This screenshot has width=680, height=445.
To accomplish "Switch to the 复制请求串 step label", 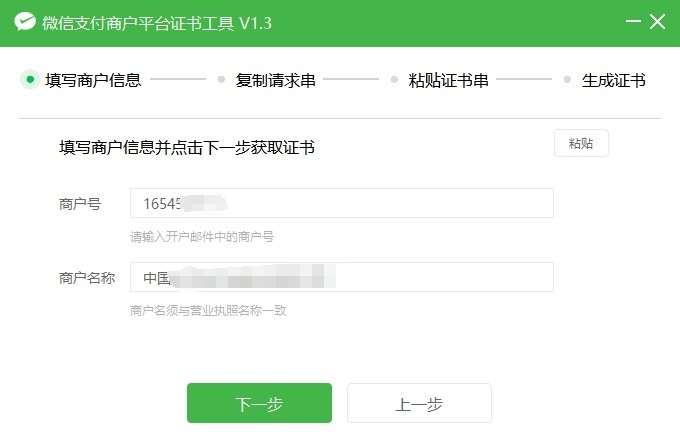I will 275,80.
